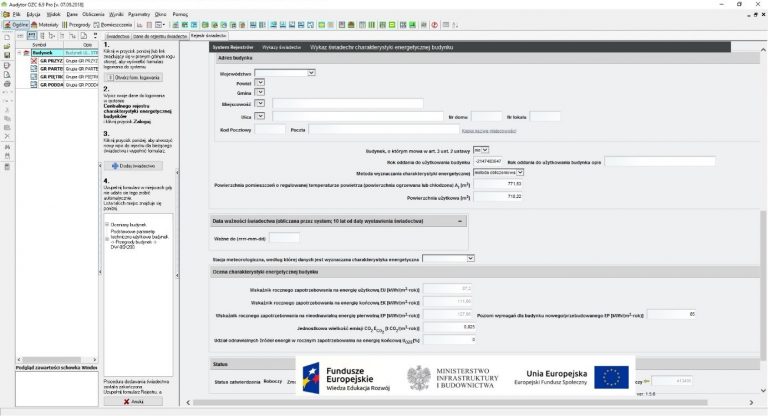This screenshot has width=768, height=416.
Task: Click the Poziom wymagań EP value field
Action: [x=672, y=315]
